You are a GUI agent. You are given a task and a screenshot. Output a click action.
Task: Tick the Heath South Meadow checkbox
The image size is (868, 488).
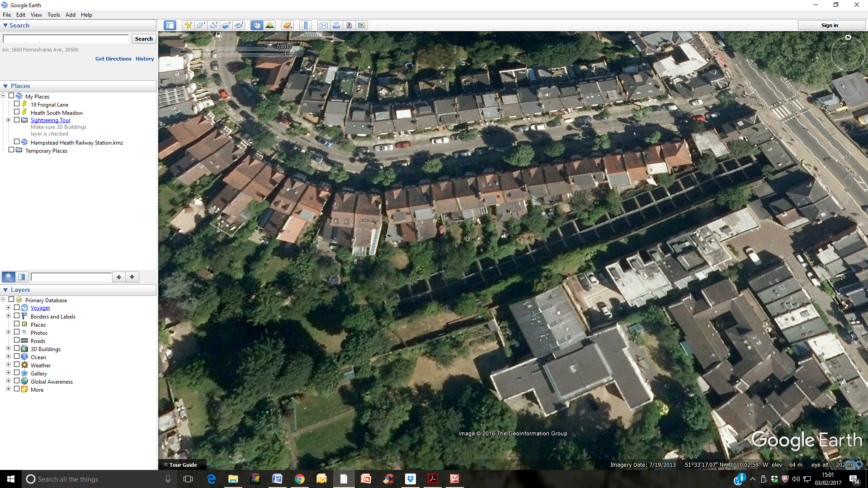[17, 112]
